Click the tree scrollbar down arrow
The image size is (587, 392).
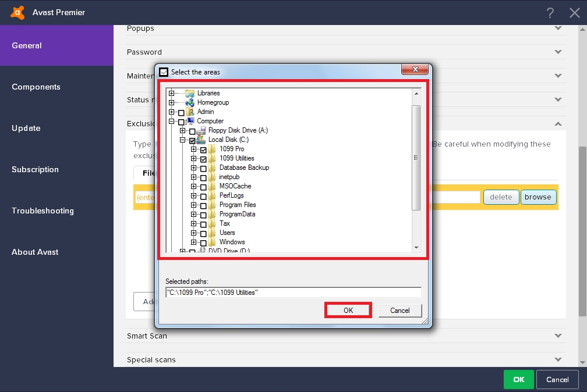(x=416, y=248)
